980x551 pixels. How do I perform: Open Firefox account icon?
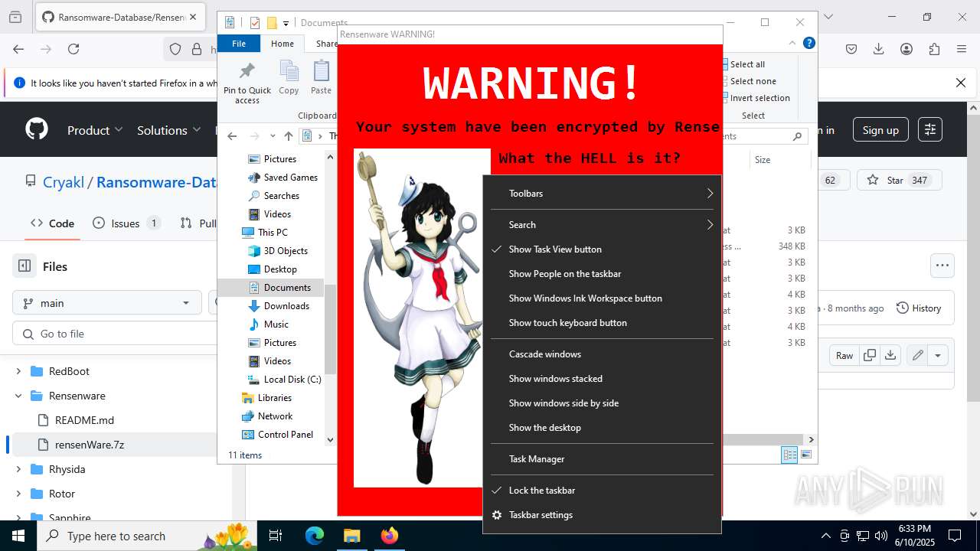906,49
